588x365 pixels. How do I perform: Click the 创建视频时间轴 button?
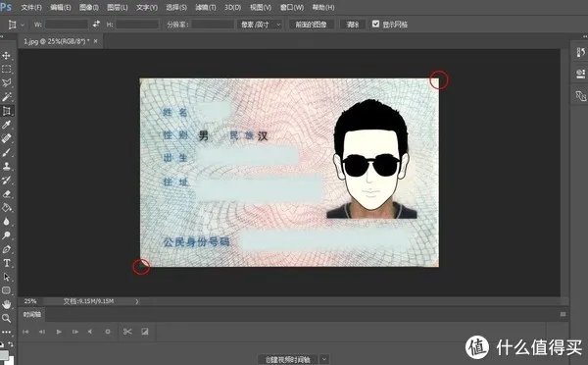coord(287,359)
